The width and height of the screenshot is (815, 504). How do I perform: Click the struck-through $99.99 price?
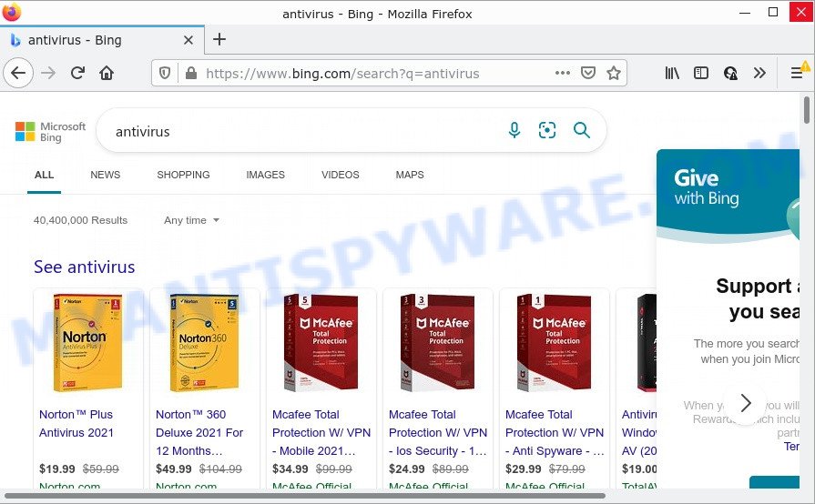333,469
